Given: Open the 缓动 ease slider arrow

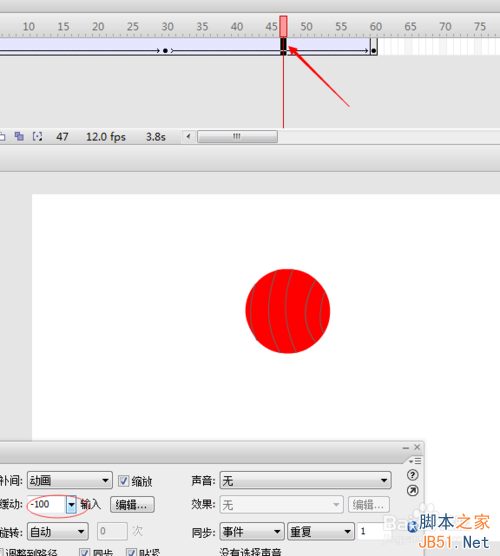Looking at the screenshot, I should [x=71, y=504].
